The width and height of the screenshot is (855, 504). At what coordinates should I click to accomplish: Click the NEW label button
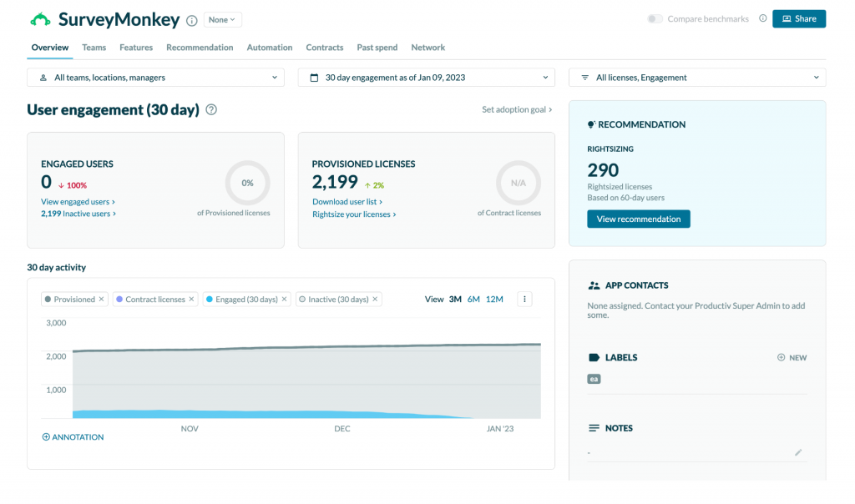tap(792, 357)
